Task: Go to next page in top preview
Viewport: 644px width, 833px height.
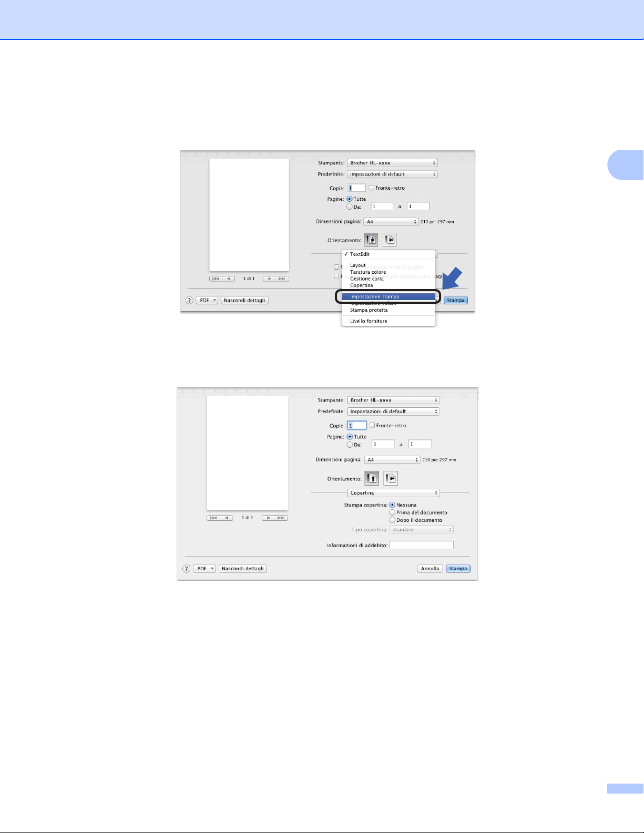Action: [269, 279]
